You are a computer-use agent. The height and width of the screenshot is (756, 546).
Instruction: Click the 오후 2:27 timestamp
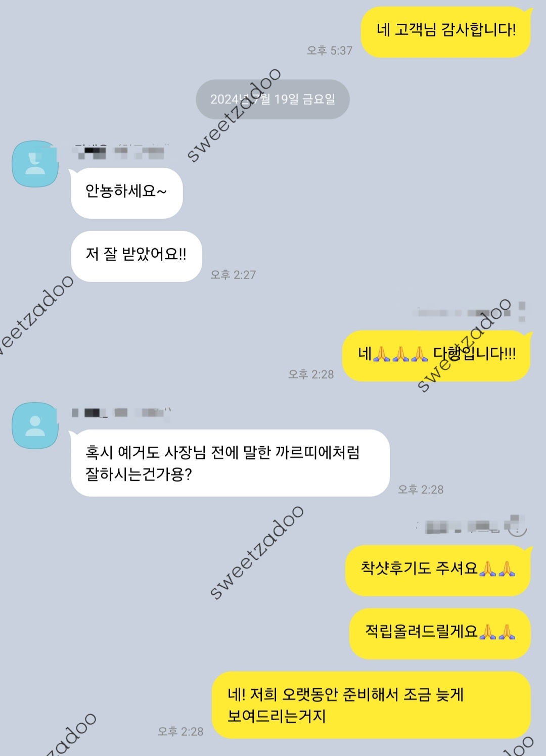point(233,275)
